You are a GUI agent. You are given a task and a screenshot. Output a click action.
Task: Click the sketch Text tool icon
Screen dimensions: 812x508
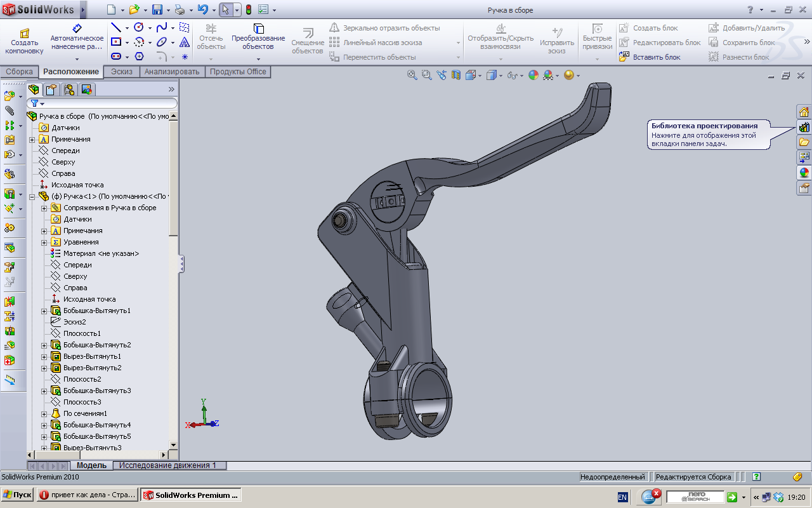[x=185, y=43]
